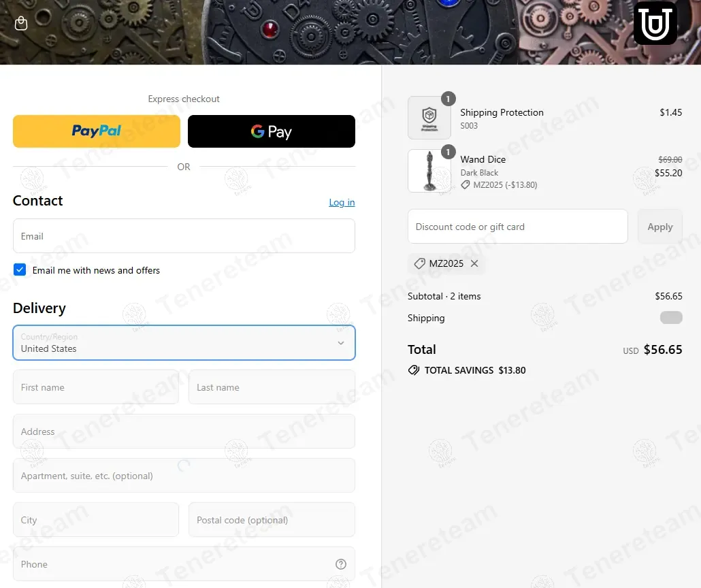Pay with PayPal express checkout
Screen dimensions: 701x588
tap(97, 131)
